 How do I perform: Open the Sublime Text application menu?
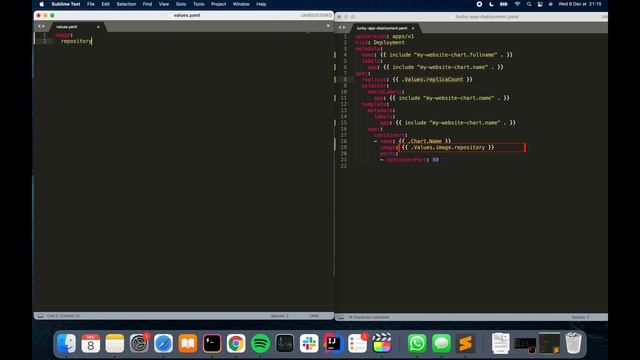click(66, 4)
